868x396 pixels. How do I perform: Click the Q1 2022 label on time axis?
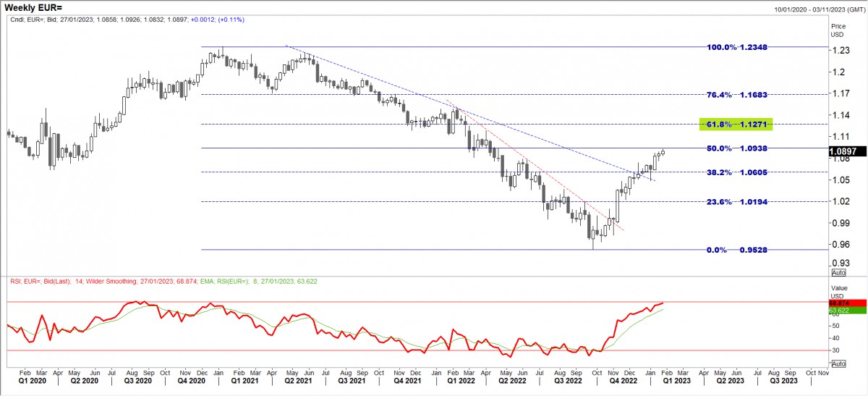461,380
